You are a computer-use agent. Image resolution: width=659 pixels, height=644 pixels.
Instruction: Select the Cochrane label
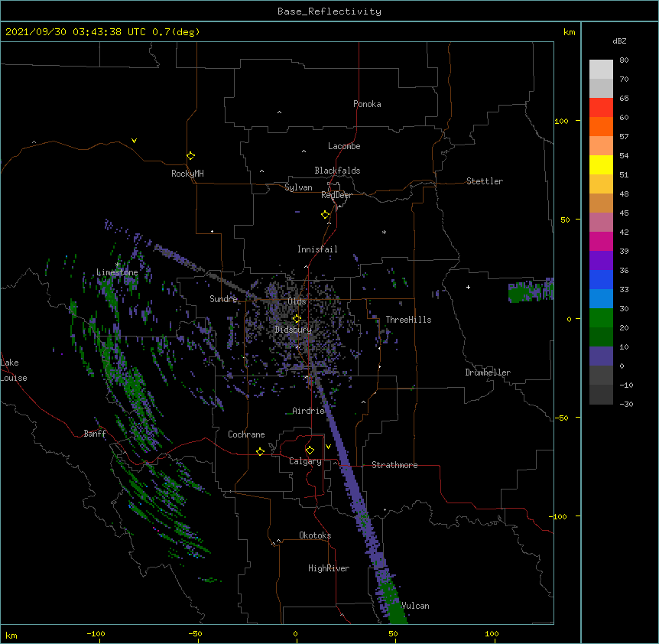(x=246, y=434)
